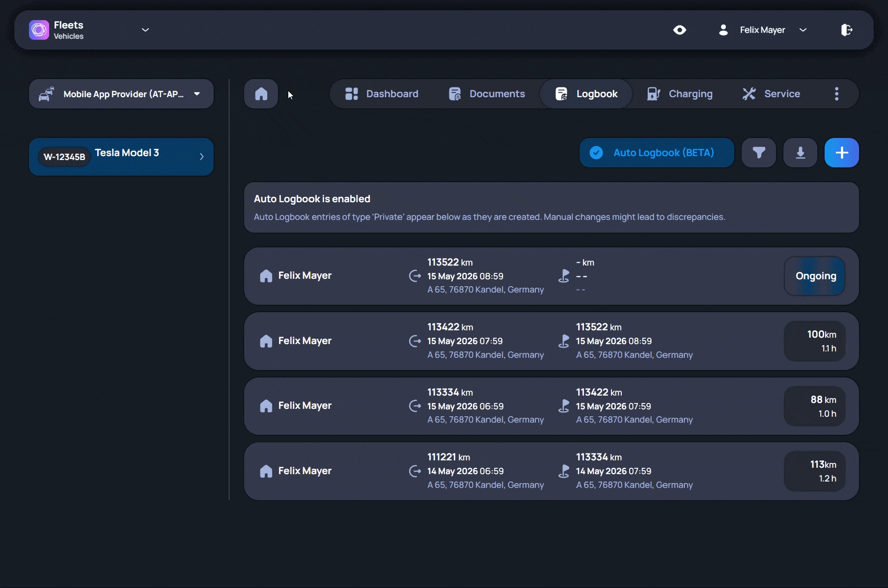Image resolution: width=888 pixels, height=588 pixels.
Task: Open the more options three-dot menu
Action: (x=837, y=94)
